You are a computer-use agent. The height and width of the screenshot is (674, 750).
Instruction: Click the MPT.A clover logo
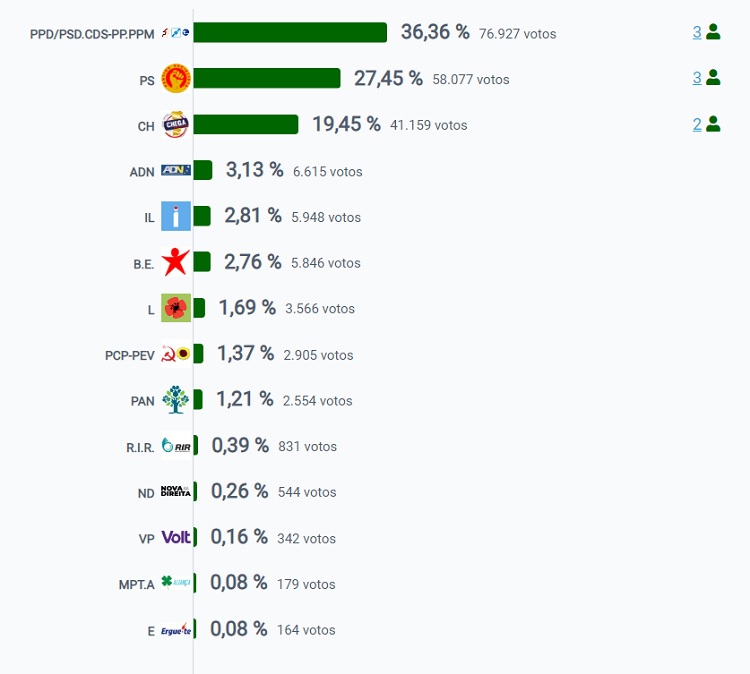[176, 583]
